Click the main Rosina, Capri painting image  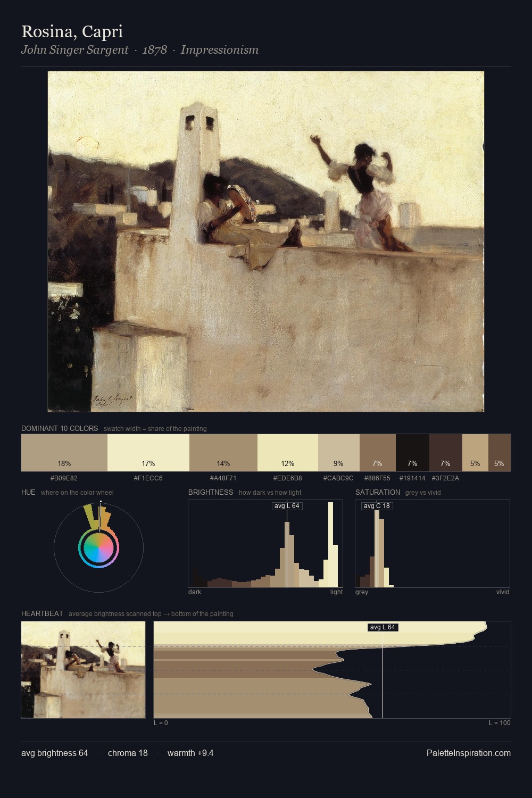click(266, 242)
